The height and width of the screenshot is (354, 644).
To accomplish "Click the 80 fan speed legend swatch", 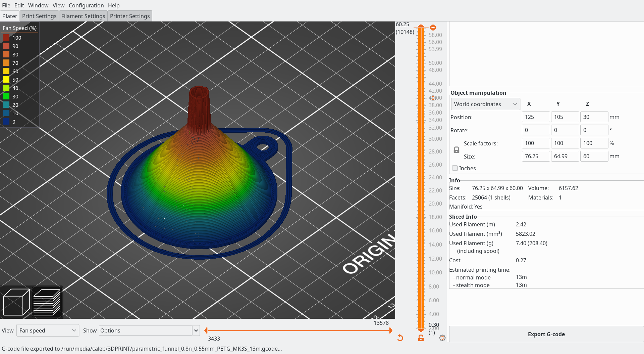I will point(6,54).
